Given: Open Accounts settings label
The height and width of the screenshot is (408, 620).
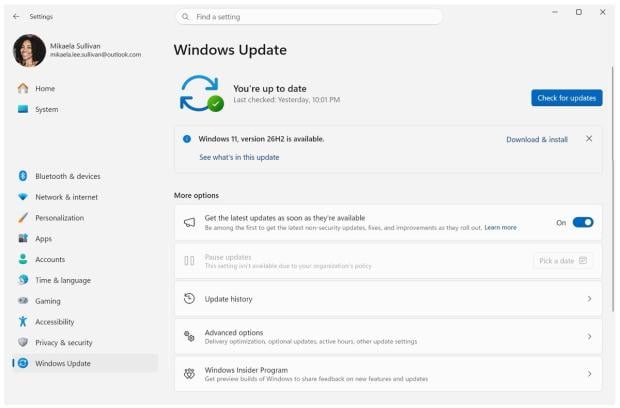Looking at the screenshot, I should tap(50, 259).
